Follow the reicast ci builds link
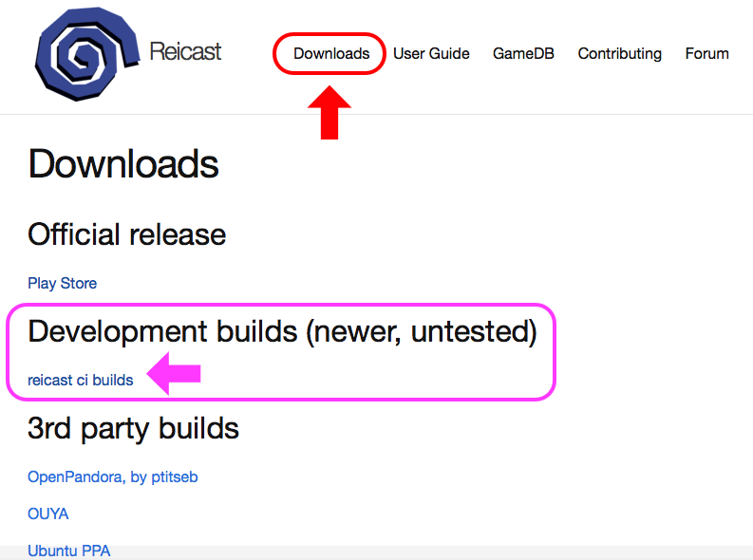 (x=80, y=380)
